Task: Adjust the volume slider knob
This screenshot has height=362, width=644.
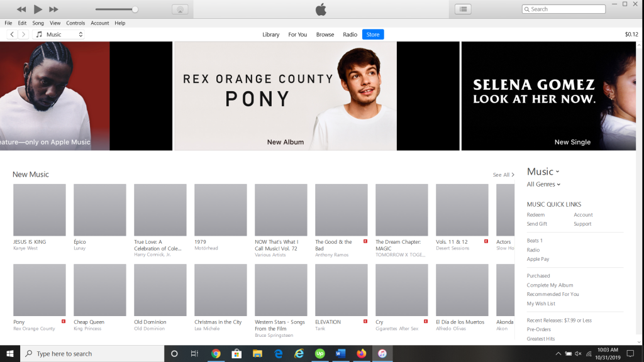Action: tap(135, 9)
